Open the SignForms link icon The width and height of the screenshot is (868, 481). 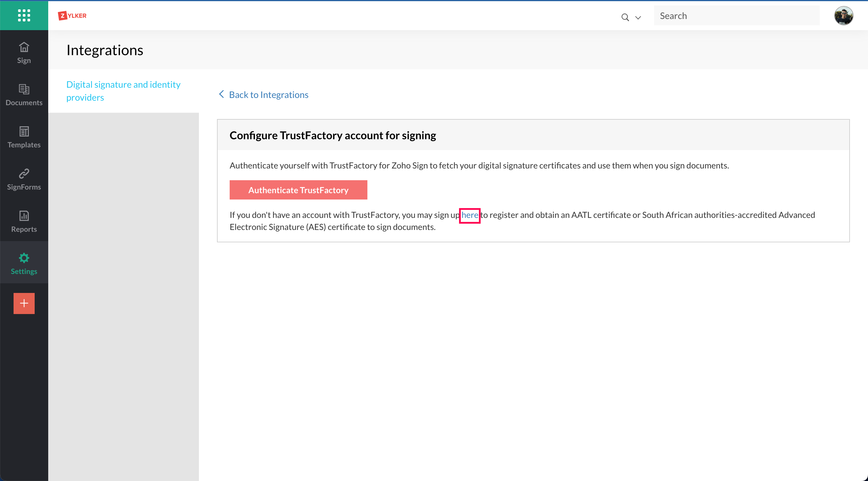(x=24, y=174)
